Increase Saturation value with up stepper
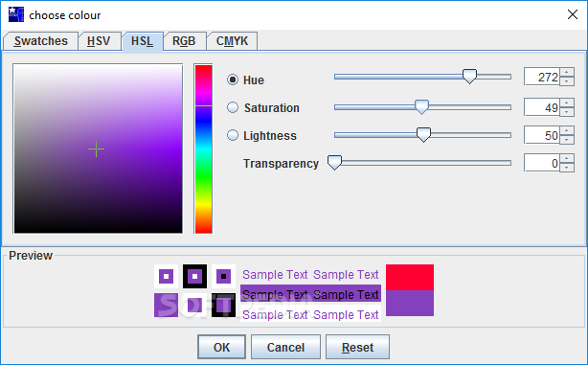The width and height of the screenshot is (588, 365). 567,103
